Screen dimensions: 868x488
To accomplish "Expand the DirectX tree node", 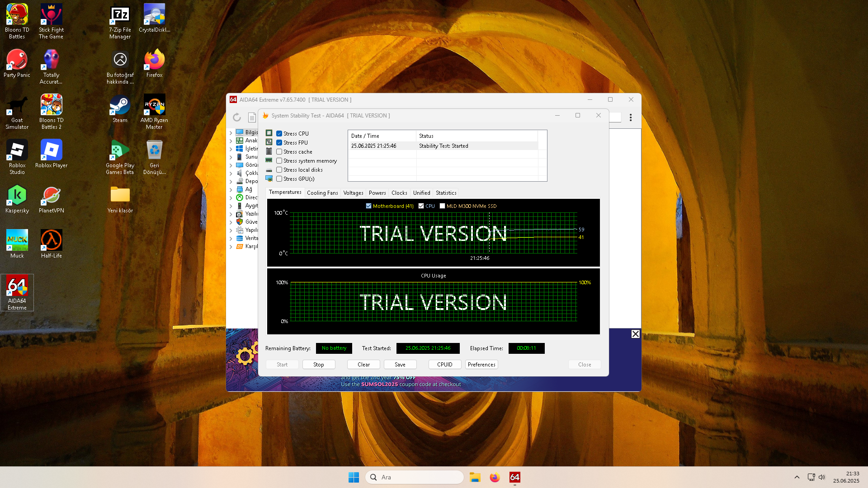I will click(x=231, y=198).
